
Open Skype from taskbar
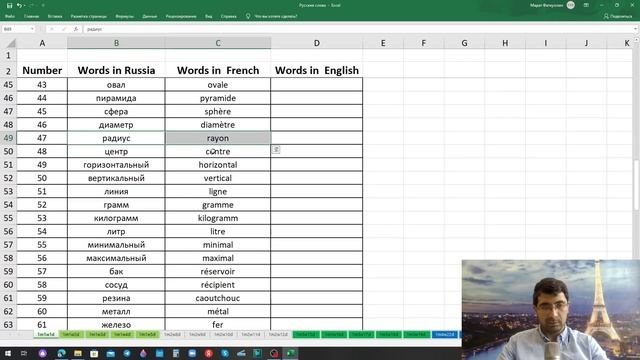tap(225, 353)
